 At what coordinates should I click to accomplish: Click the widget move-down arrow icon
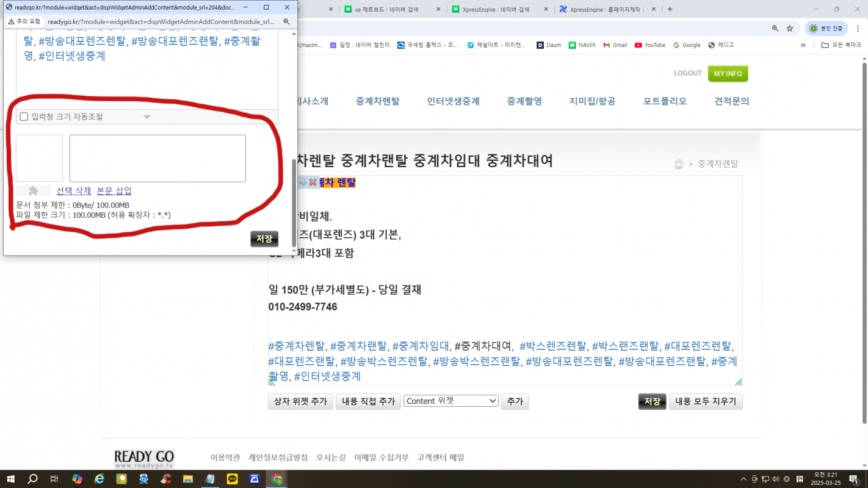(303, 182)
